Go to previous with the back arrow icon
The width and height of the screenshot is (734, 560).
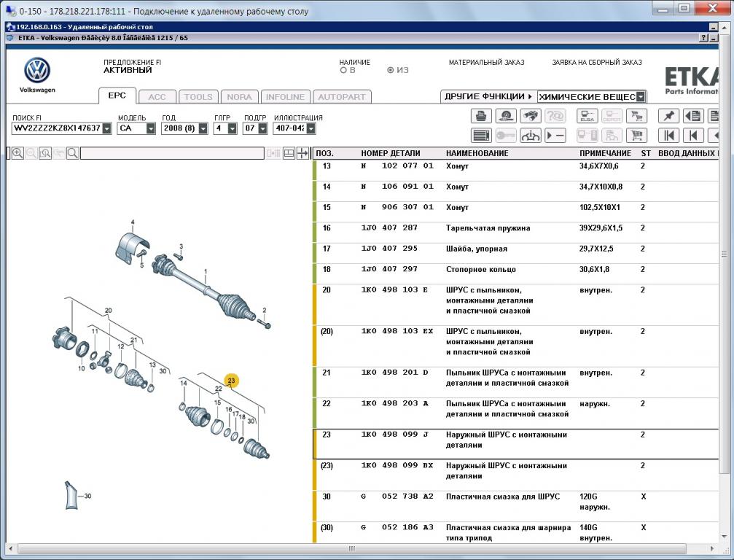coord(693,136)
